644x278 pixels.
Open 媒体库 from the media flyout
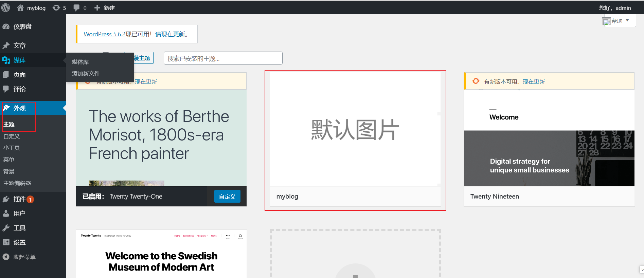(x=80, y=62)
